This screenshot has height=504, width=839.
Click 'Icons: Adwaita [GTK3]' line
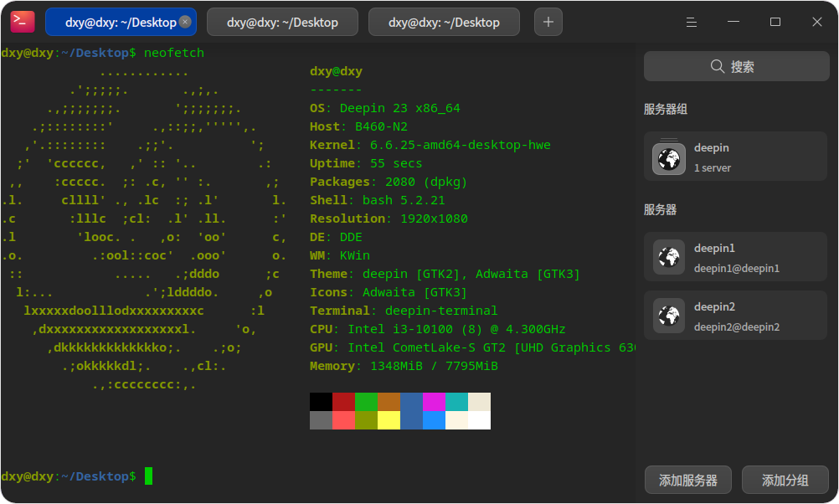click(x=389, y=292)
